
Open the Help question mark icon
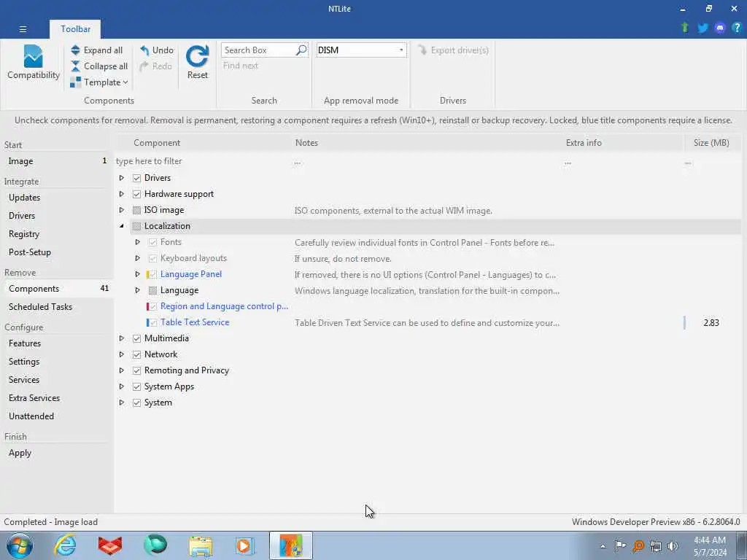tap(737, 28)
